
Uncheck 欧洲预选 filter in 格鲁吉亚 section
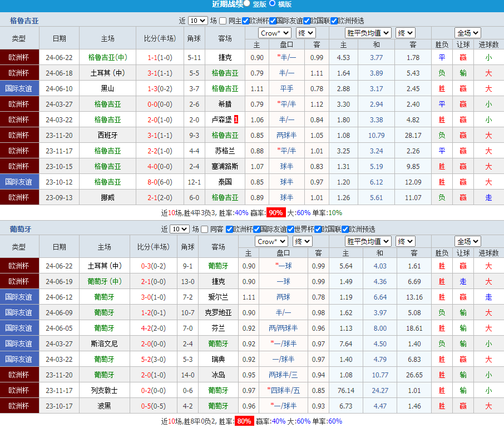[334, 21]
